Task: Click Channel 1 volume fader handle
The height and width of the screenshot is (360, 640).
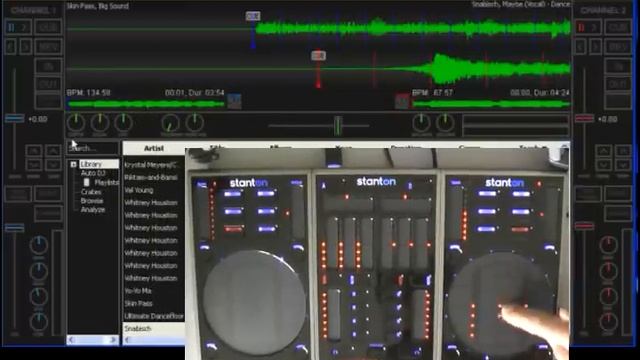Action: [x=15, y=228]
